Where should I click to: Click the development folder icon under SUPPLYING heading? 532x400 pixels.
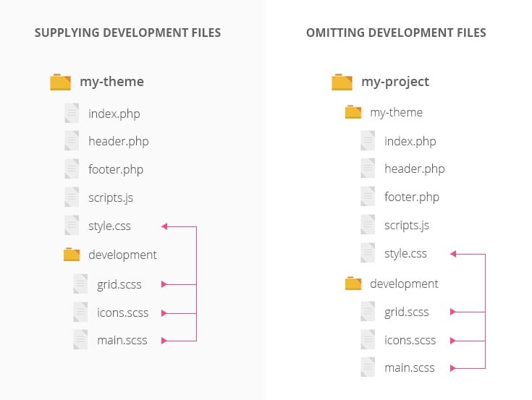[72, 254]
